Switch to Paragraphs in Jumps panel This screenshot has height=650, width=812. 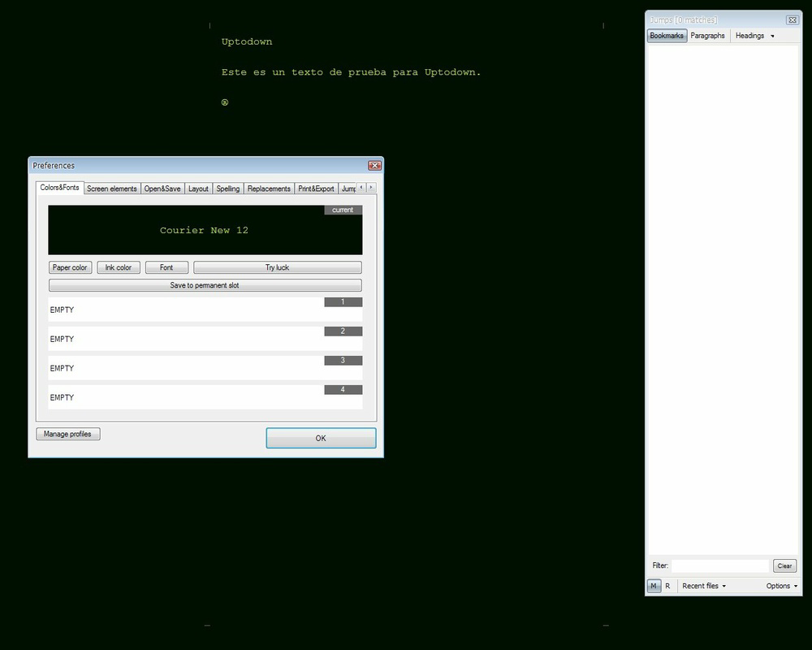pyautogui.click(x=707, y=35)
